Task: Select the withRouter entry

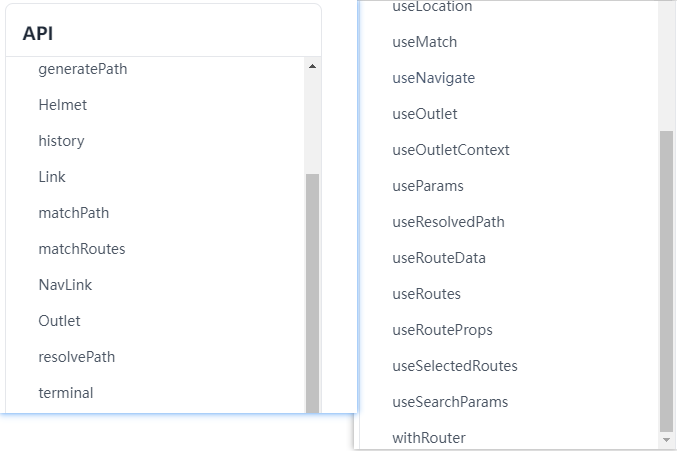Action: 429,438
